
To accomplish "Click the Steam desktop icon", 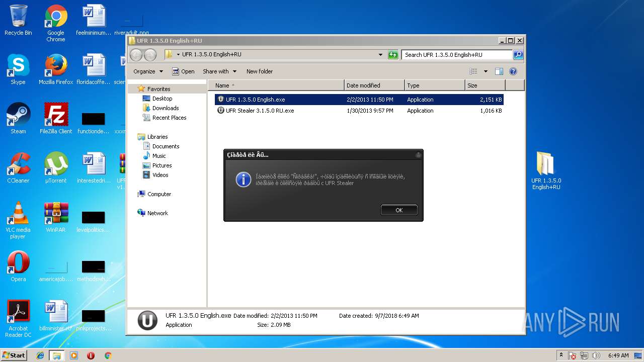I will pyautogui.click(x=18, y=119).
